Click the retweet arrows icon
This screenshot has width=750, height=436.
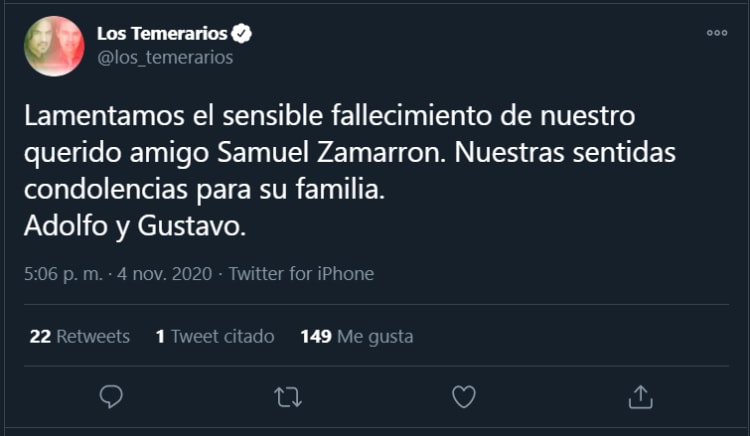click(288, 397)
